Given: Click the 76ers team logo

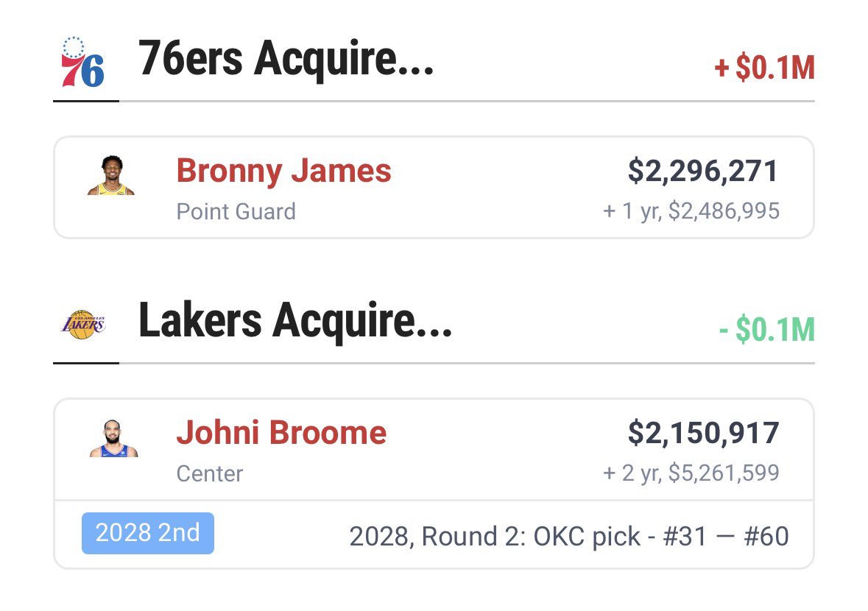Looking at the screenshot, I should click(82, 62).
